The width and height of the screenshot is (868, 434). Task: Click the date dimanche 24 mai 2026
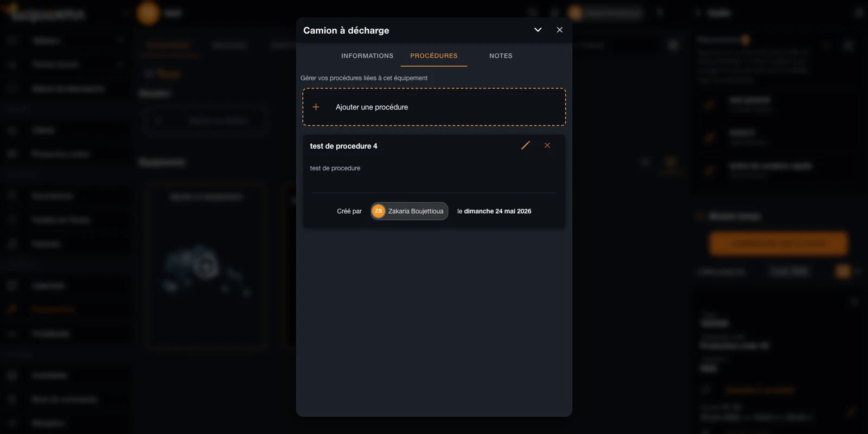(497, 211)
